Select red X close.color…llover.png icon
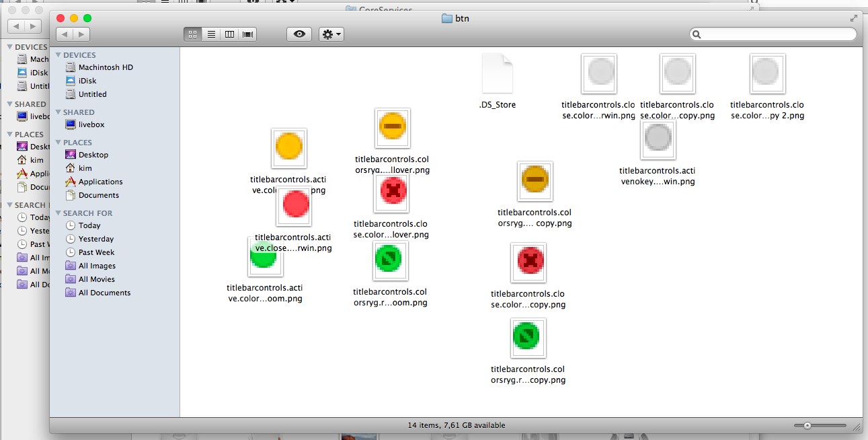 (x=392, y=192)
